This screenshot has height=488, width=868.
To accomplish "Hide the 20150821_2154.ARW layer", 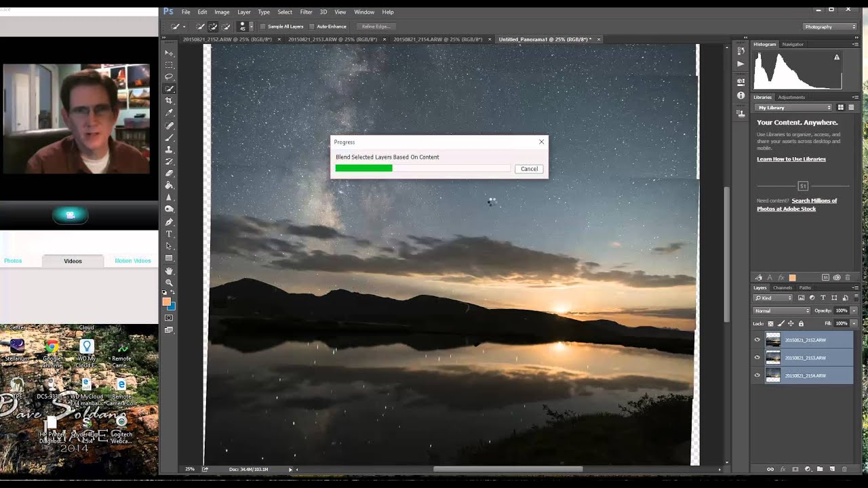I will click(x=757, y=375).
